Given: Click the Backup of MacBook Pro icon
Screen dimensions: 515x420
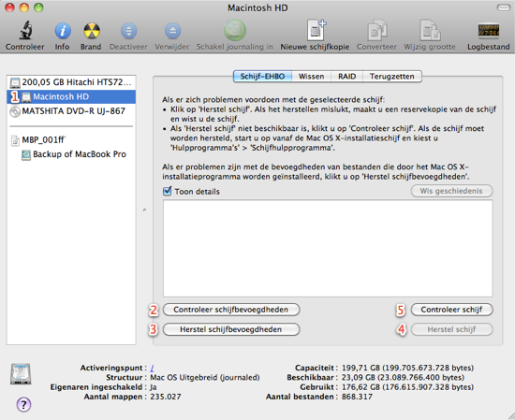Looking at the screenshot, I should (26, 154).
